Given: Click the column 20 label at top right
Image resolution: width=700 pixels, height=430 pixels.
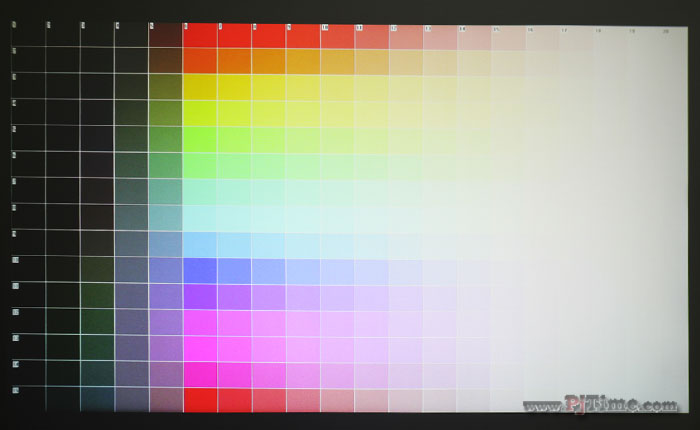Looking at the screenshot, I should pos(665,31).
